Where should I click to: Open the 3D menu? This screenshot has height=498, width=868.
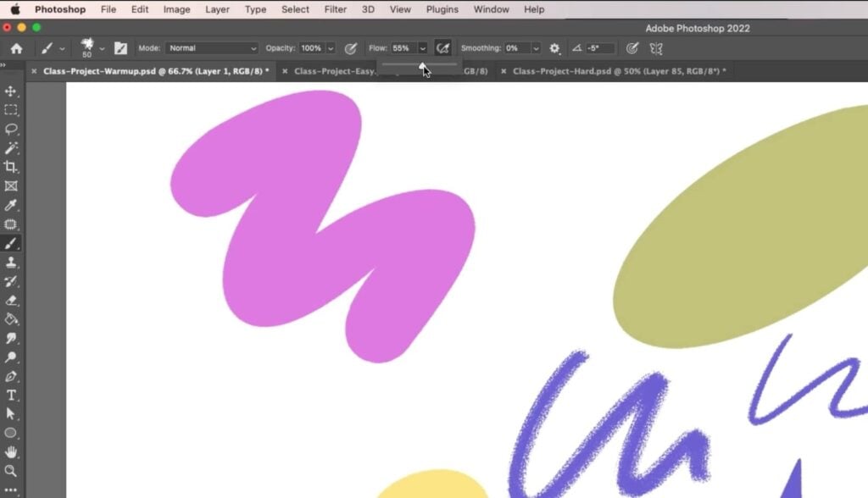pyautogui.click(x=368, y=9)
